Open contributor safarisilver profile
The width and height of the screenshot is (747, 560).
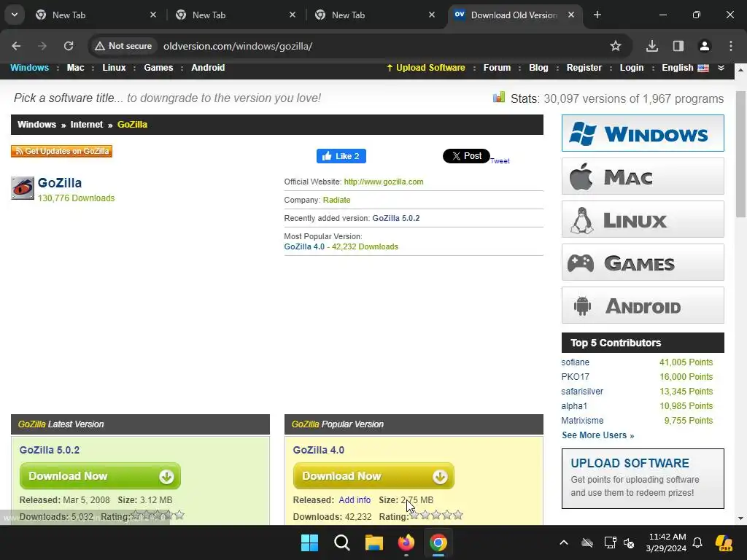point(582,392)
